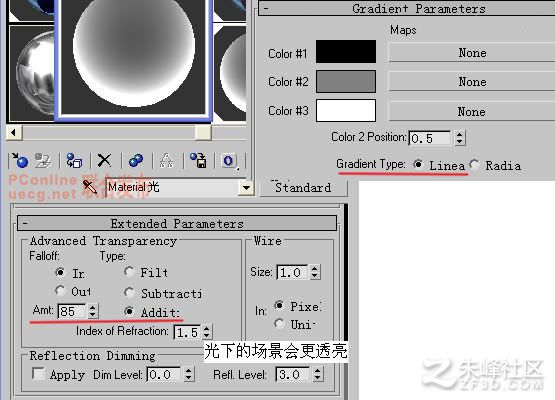The height and width of the screenshot is (400, 555).
Task: Click the Amt value field
Action: pyautogui.click(x=72, y=311)
